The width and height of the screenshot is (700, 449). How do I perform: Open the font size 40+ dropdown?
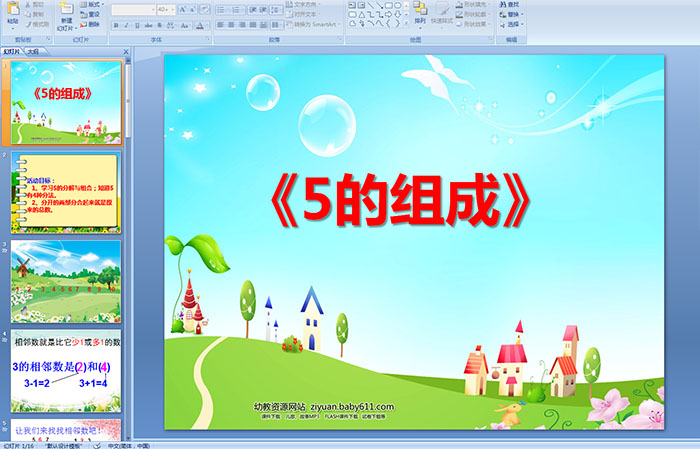166,9
